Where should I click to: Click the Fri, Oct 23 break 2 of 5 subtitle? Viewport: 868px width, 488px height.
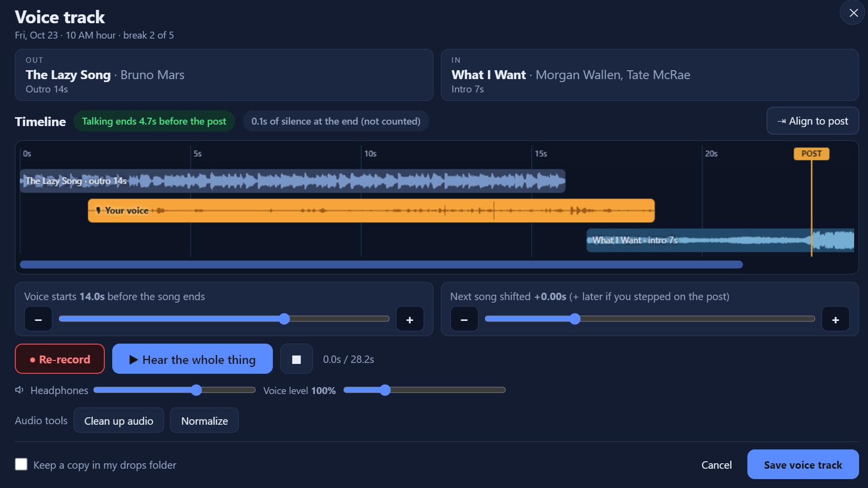coord(94,35)
